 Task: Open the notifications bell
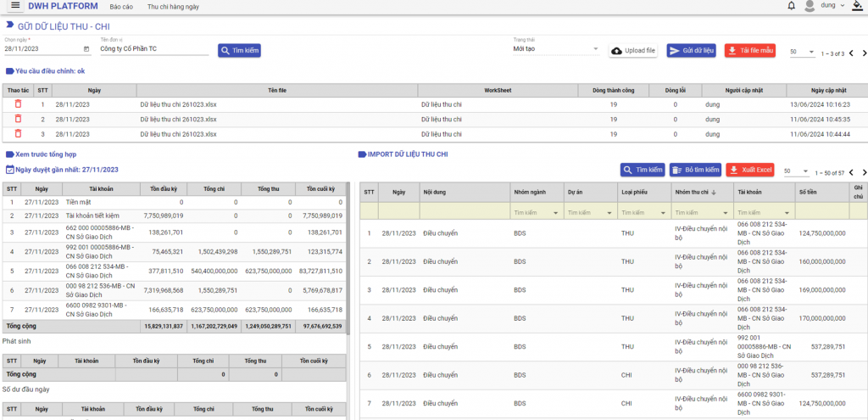[791, 6]
